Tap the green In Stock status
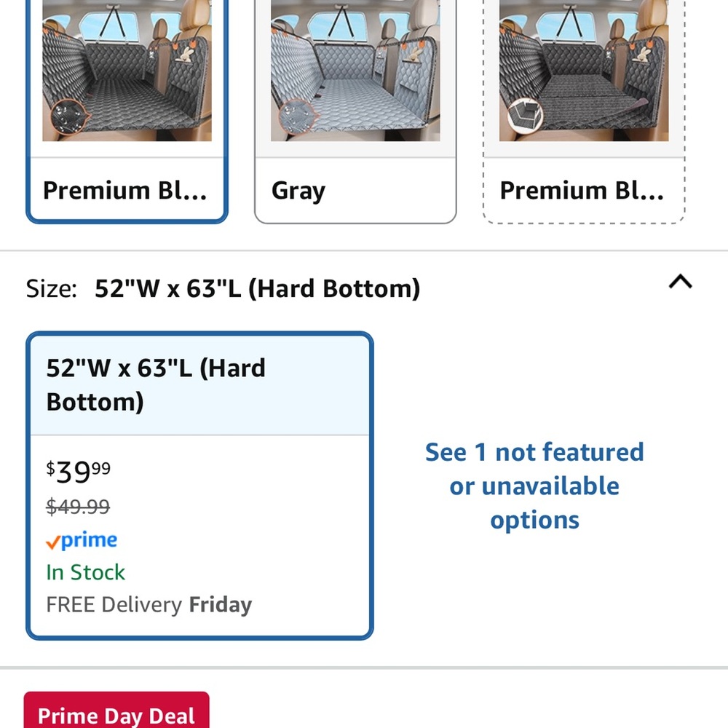728x728 pixels. [86, 572]
